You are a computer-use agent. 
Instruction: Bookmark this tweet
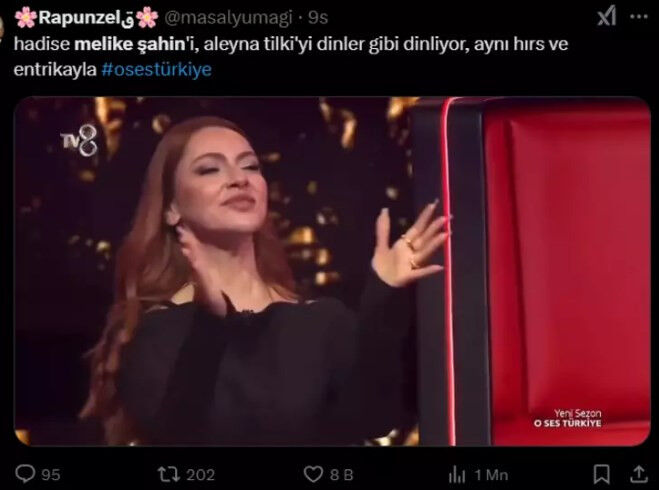601,474
